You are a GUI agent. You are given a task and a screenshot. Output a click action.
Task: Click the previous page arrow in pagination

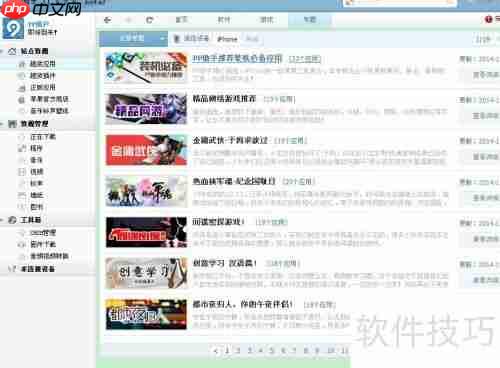216,351
